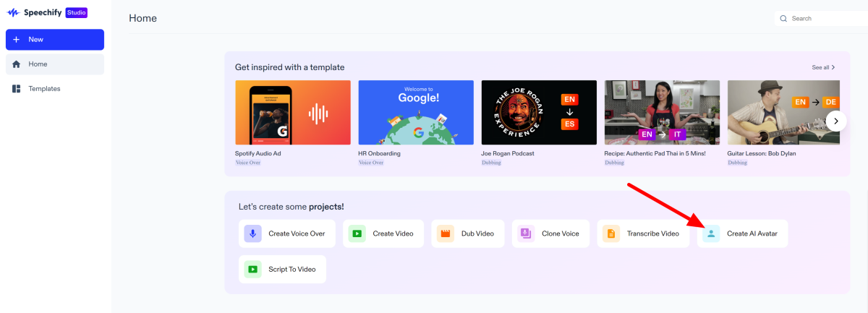This screenshot has width=868, height=313.
Task: Choose the Authentic Pad Thai recipe template
Action: [662, 112]
